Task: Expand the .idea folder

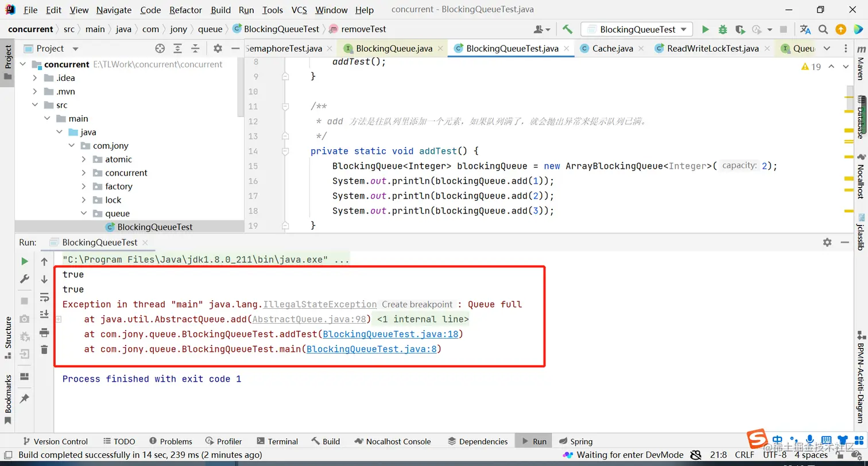Action: pyautogui.click(x=36, y=78)
